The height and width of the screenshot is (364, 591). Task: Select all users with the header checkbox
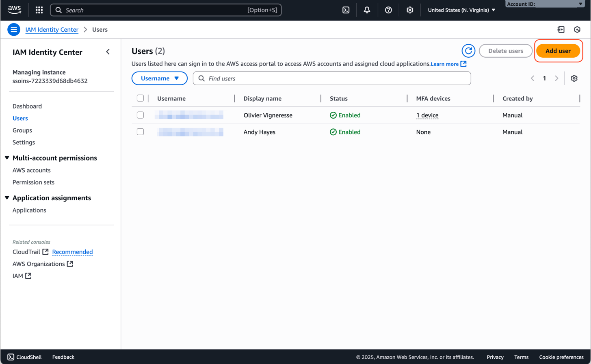(x=140, y=98)
